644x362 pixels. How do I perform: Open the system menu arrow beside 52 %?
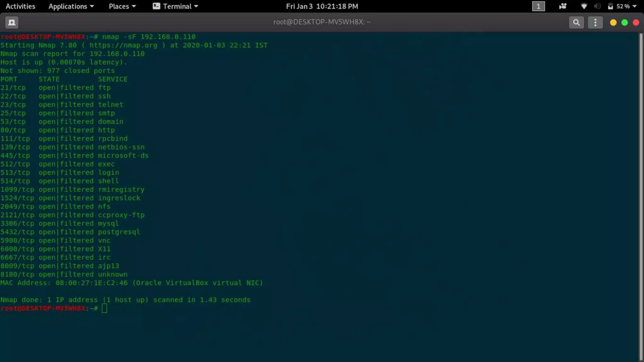pos(634,6)
